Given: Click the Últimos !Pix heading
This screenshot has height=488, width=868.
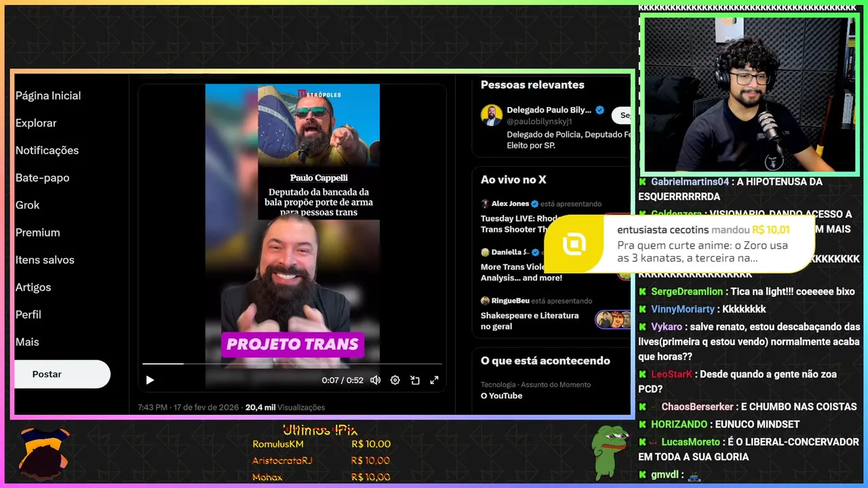Looking at the screenshot, I should 320,430.
